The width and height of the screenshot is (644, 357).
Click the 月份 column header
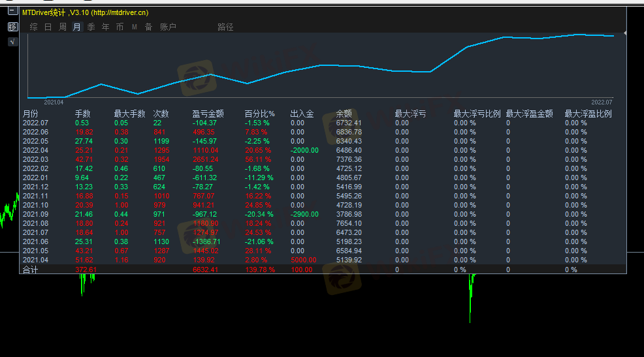(x=31, y=114)
